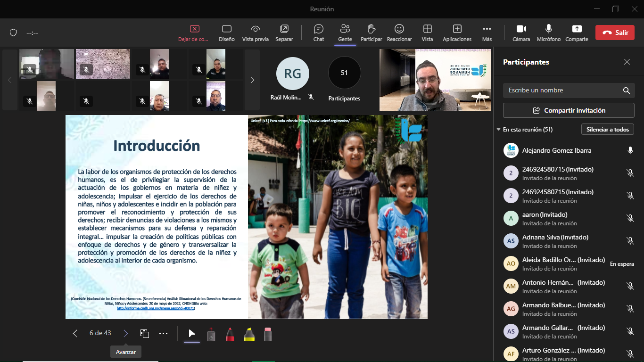The width and height of the screenshot is (644, 362).
Task: Collapse the 'En esta reunión (51)' list
Action: pyautogui.click(x=499, y=130)
